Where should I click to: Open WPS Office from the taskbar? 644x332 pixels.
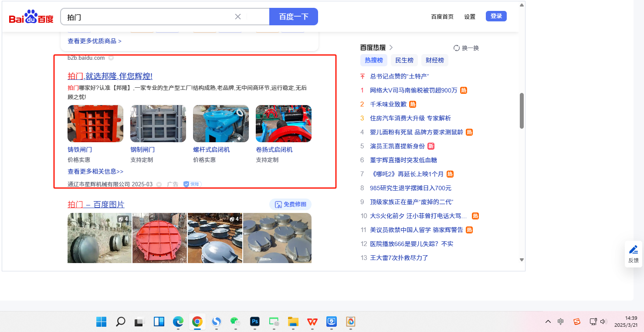pos(312,322)
